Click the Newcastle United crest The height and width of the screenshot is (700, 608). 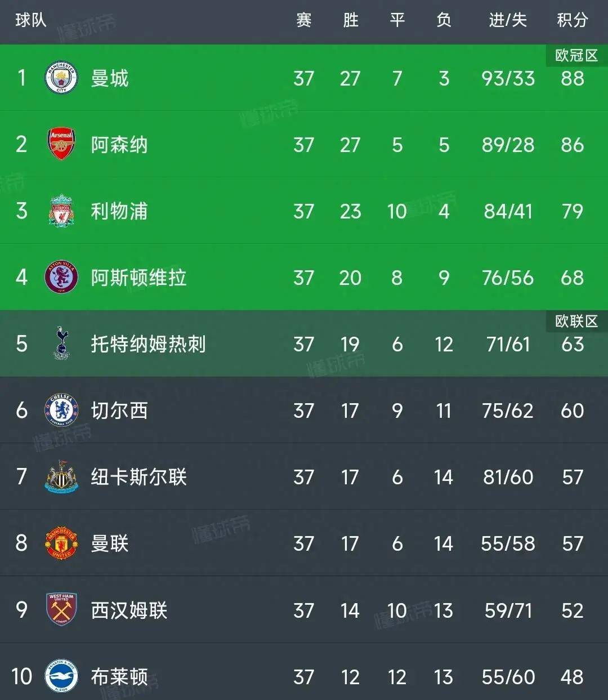(x=61, y=477)
